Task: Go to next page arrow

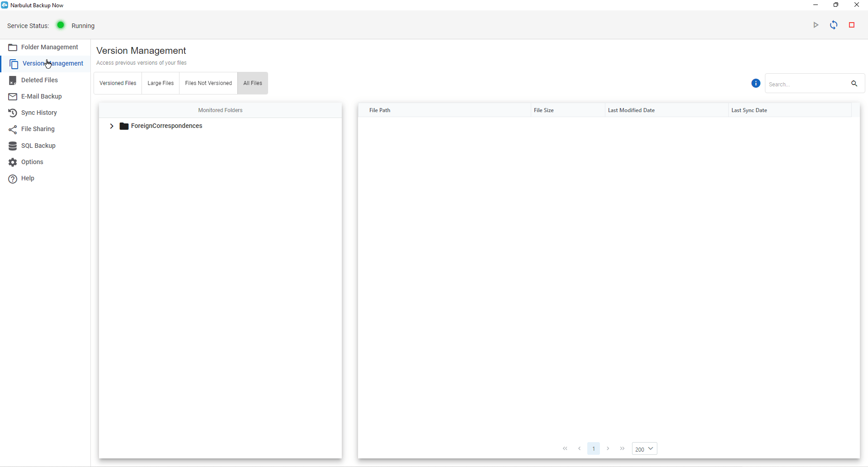Action: (608, 448)
